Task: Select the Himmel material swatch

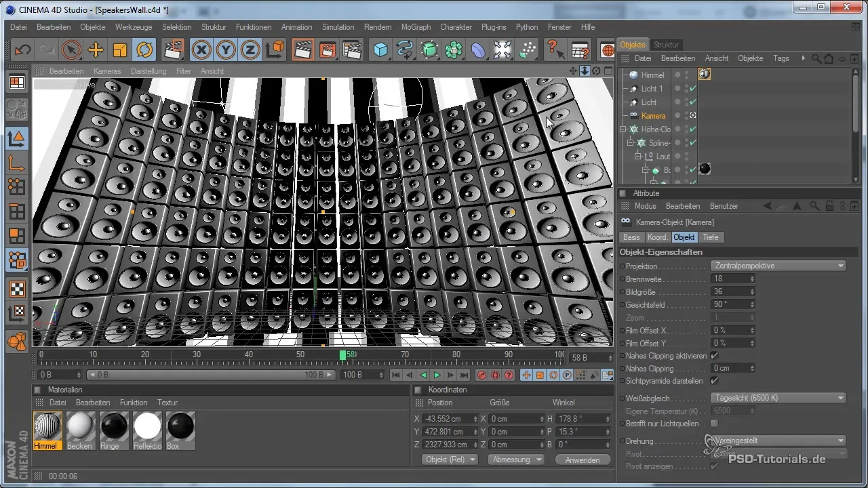Action: 47,431
